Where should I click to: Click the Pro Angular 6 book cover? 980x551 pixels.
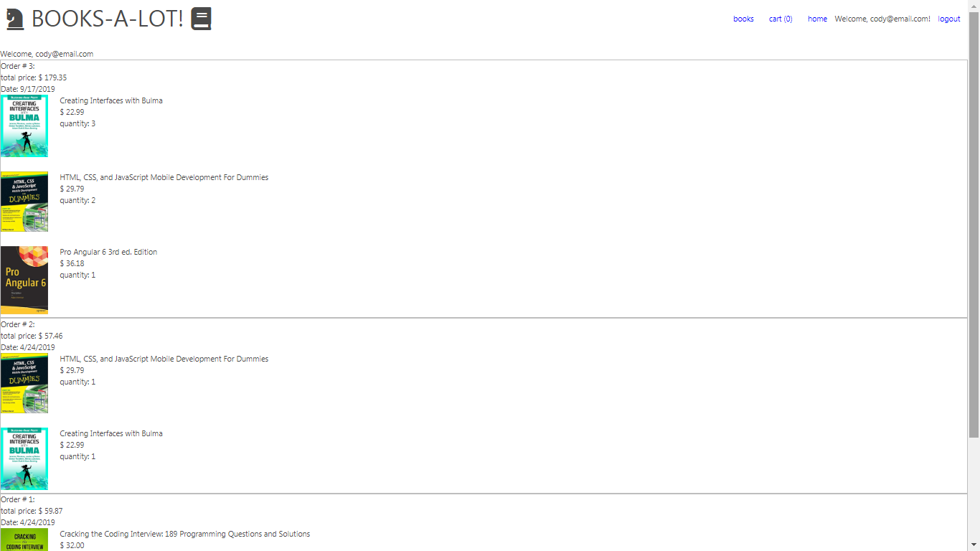coord(24,280)
